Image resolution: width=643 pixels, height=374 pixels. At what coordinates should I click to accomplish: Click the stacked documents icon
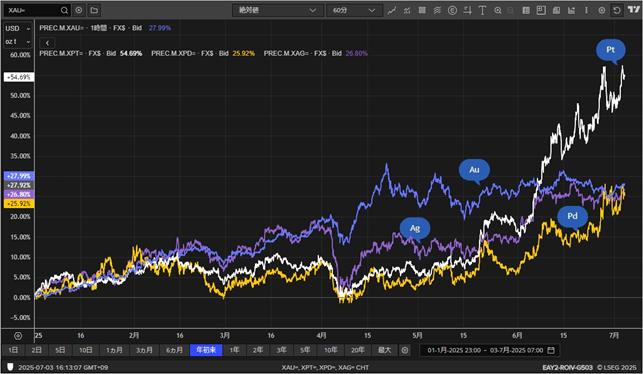(x=556, y=11)
